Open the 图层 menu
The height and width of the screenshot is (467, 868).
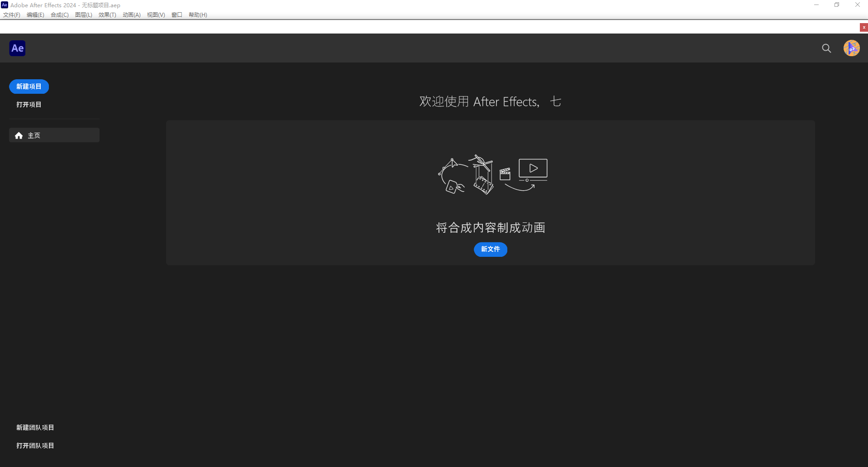click(x=83, y=14)
